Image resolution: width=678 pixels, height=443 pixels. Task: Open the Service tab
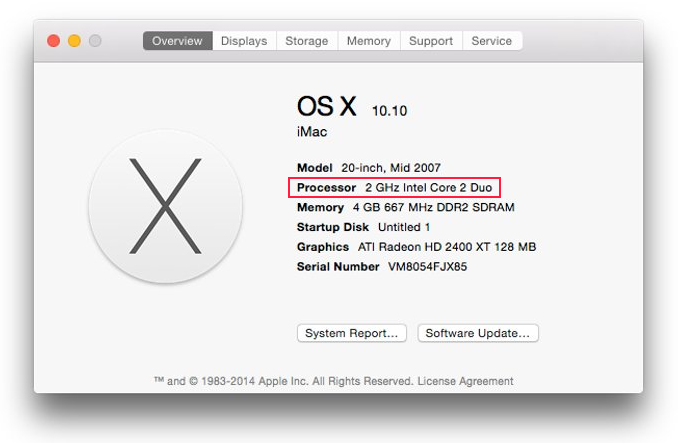492,41
